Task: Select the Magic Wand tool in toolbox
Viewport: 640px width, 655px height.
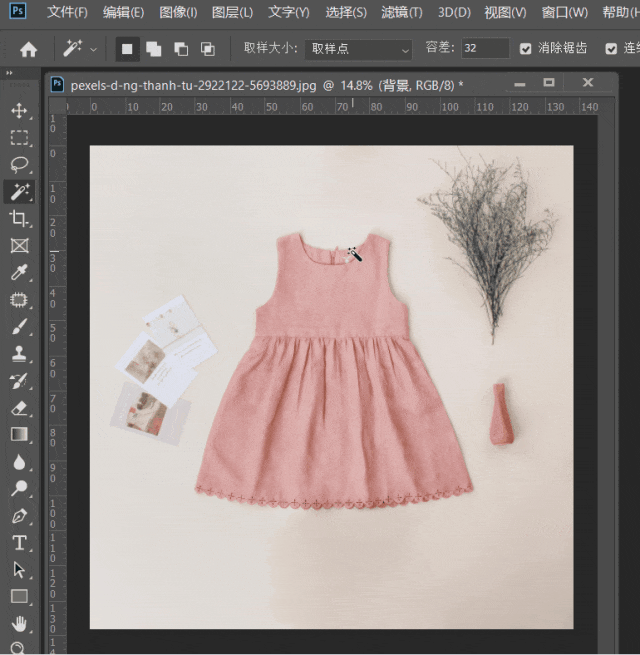Action: 19,192
